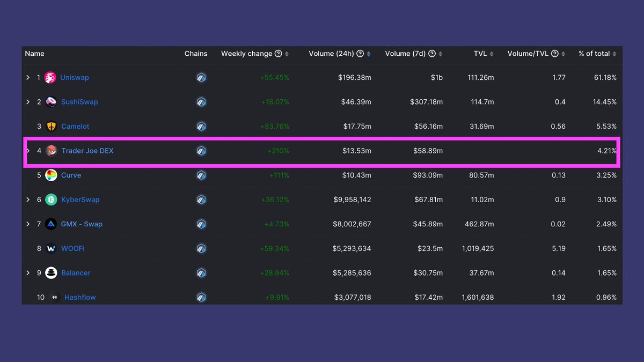Click the Arbitrum chain icon in Curve row

[x=201, y=175]
